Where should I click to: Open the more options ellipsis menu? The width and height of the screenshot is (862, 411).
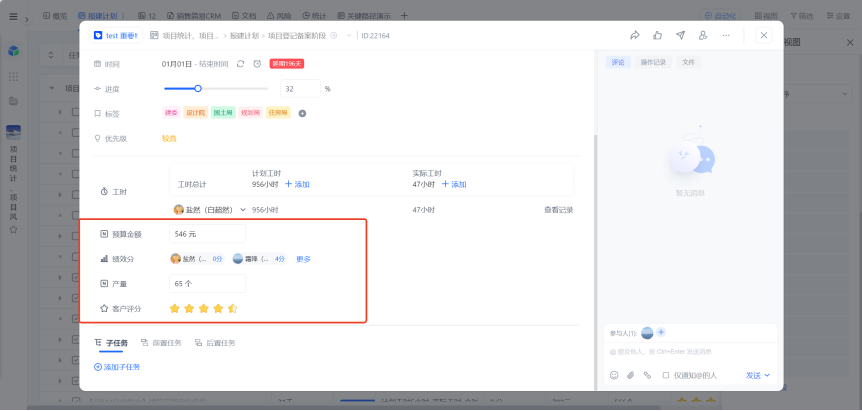[x=726, y=35]
